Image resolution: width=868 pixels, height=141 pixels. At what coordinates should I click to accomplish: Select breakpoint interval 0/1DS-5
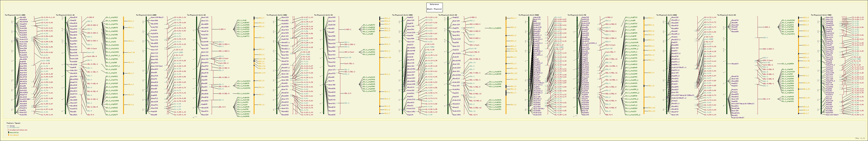91,18
